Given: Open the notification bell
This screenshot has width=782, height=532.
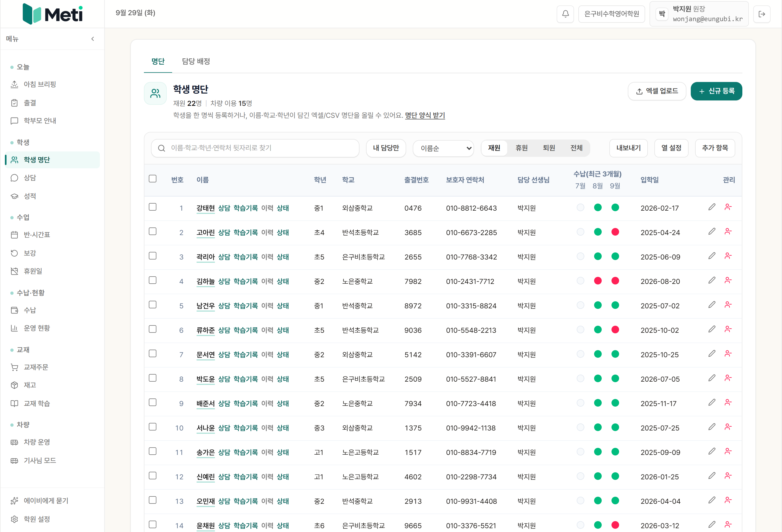Looking at the screenshot, I should pos(565,14).
